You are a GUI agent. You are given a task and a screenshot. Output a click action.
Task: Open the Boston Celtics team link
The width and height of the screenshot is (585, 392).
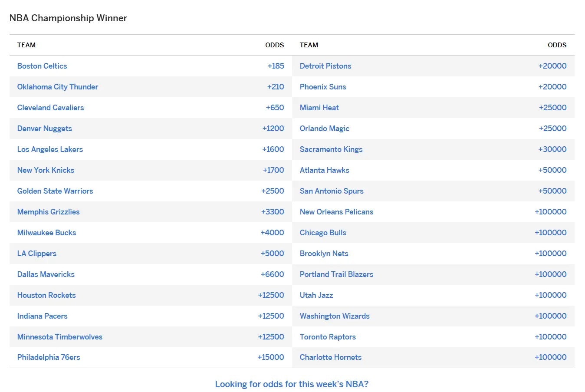pyautogui.click(x=42, y=66)
